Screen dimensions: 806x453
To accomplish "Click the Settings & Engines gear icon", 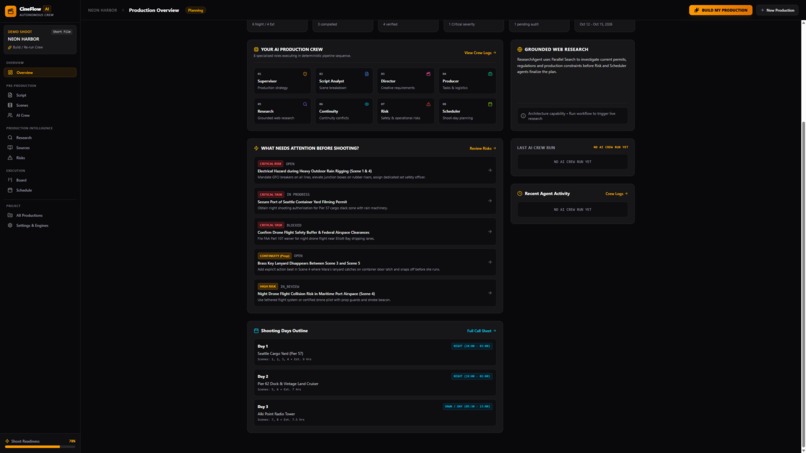I will click(10, 225).
